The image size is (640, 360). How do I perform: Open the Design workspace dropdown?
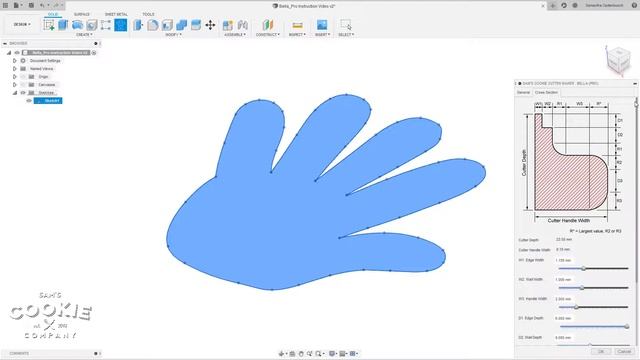tap(22, 24)
